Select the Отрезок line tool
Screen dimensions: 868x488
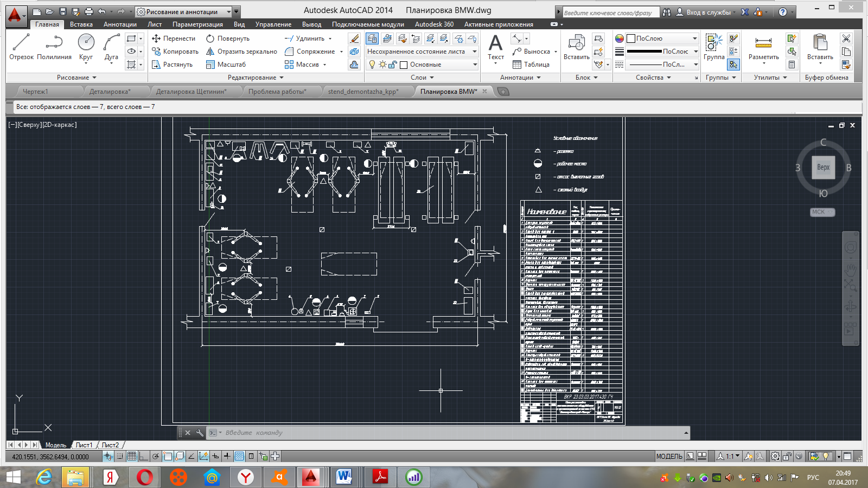tap(21, 47)
